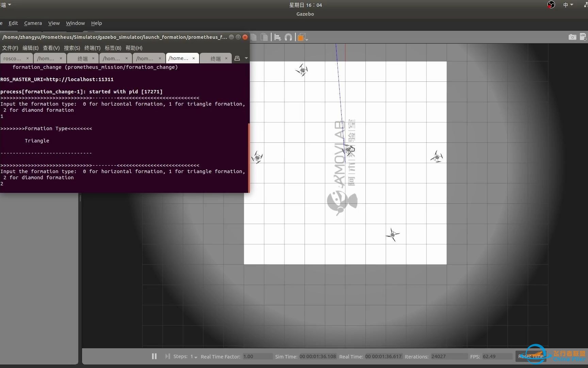Click the Real Time Factor value field
Screen dimensions: 588x368
click(257, 356)
